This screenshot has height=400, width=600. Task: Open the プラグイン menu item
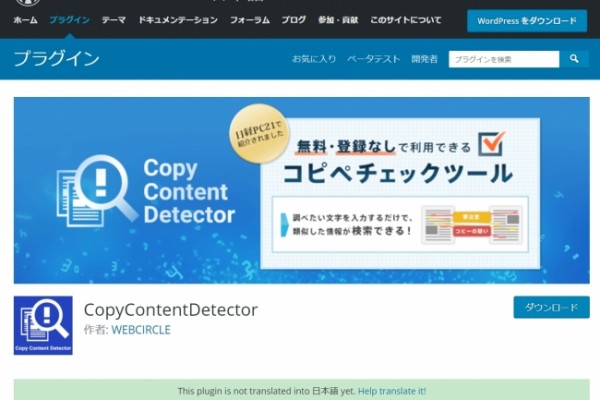point(70,20)
